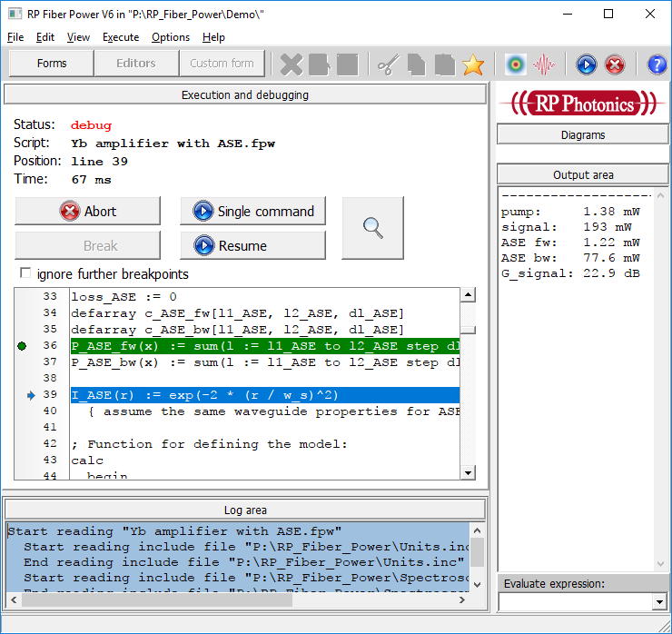
Task: Switch to the Forms tab
Action: pos(52,64)
